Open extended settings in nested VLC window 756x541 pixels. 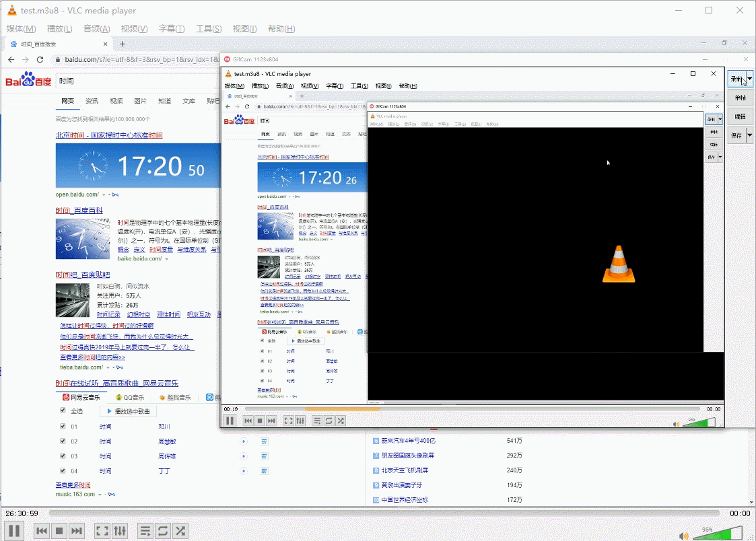click(x=300, y=421)
